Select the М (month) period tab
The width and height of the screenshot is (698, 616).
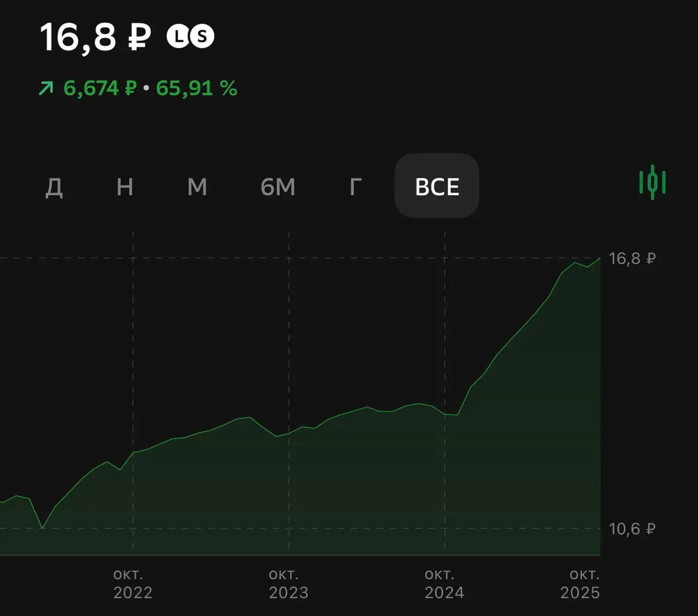click(197, 187)
